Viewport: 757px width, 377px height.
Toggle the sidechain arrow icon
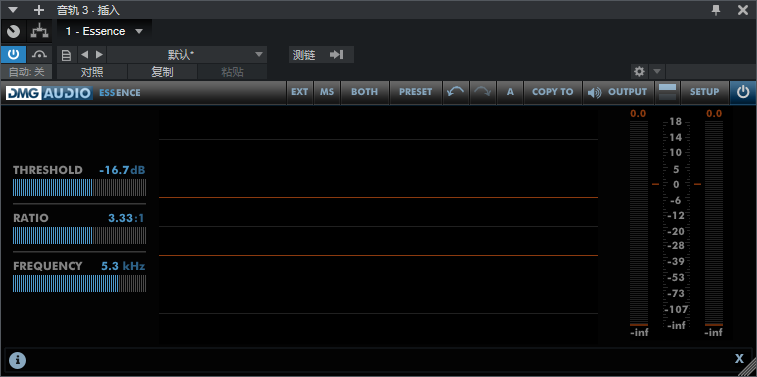click(336, 55)
